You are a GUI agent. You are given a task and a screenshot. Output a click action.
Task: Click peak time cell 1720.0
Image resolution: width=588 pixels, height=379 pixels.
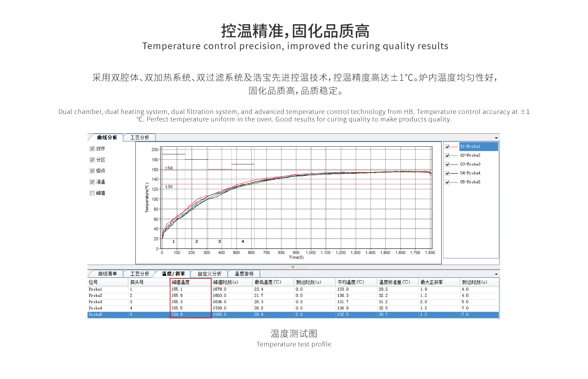(219, 309)
